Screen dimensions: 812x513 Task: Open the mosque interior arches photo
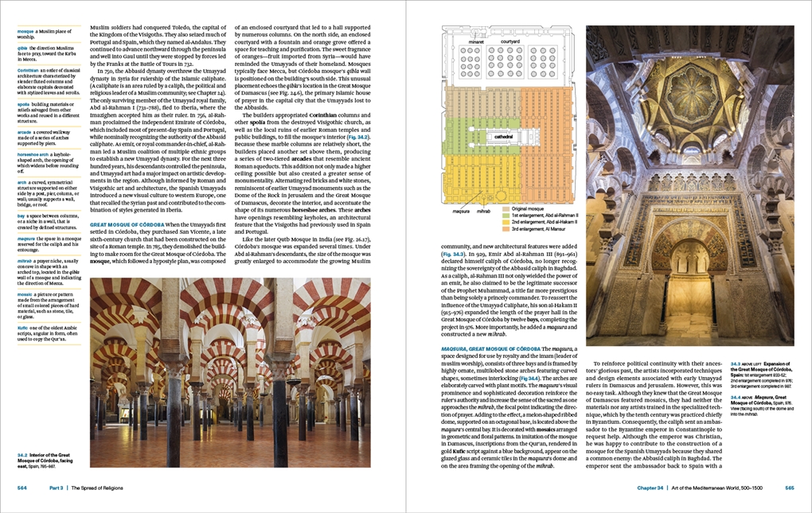point(230,372)
